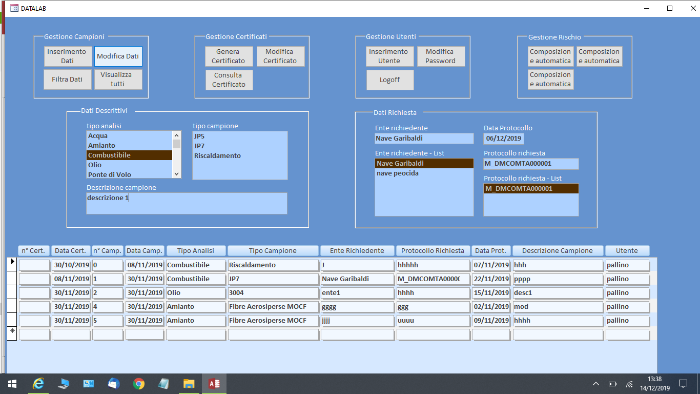Select M_DMCOMTA000001 in Protocollo richiesta List
This screenshot has width=700, height=394.
[x=531, y=189]
